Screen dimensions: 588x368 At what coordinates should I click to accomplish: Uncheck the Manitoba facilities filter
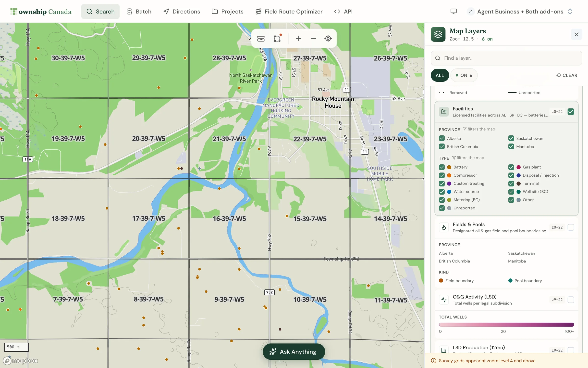click(x=511, y=146)
